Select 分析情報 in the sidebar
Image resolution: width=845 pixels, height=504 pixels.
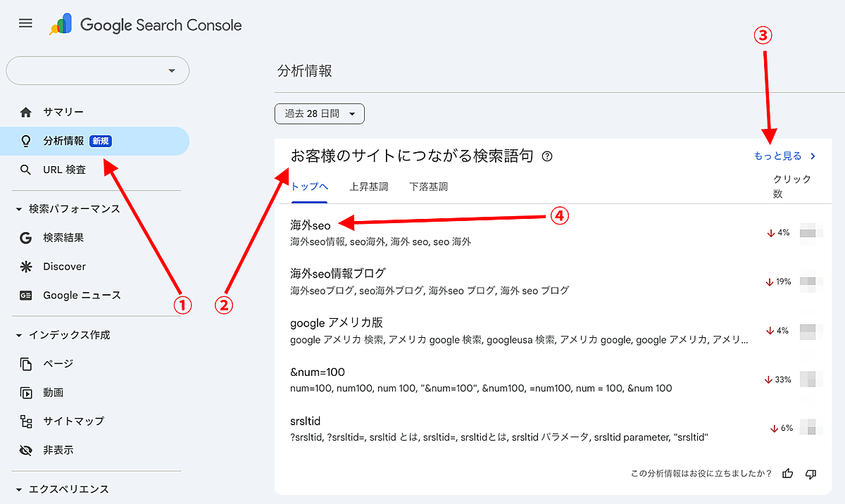click(94, 141)
